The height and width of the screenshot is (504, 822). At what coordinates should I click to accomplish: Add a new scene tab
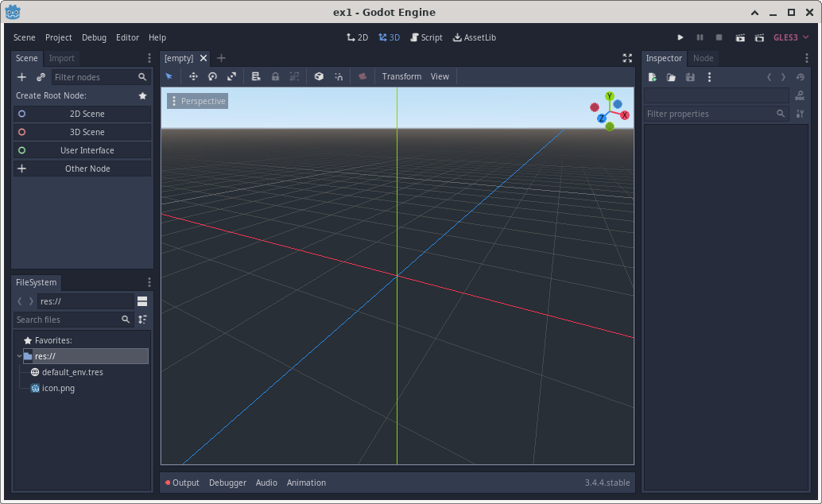pyautogui.click(x=221, y=58)
